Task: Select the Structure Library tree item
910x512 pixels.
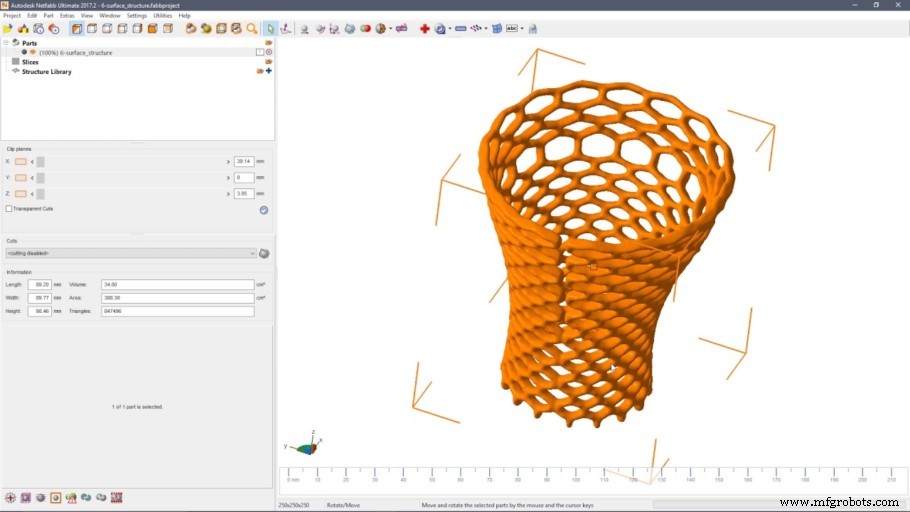Action: (x=46, y=71)
